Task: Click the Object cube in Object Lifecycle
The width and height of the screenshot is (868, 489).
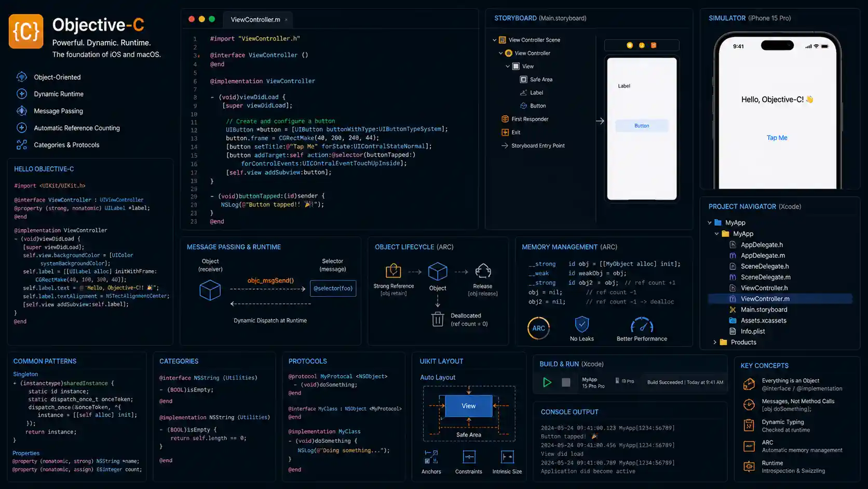Action: click(438, 271)
